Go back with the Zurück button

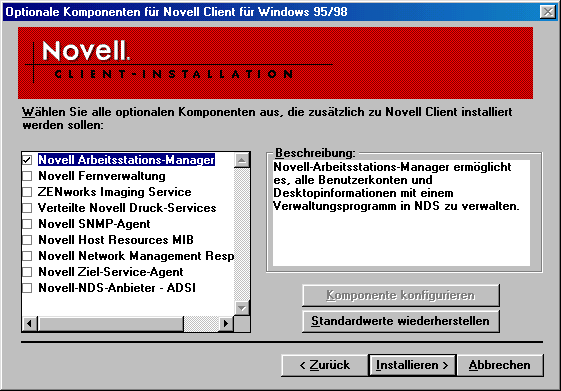coord(325,365)
